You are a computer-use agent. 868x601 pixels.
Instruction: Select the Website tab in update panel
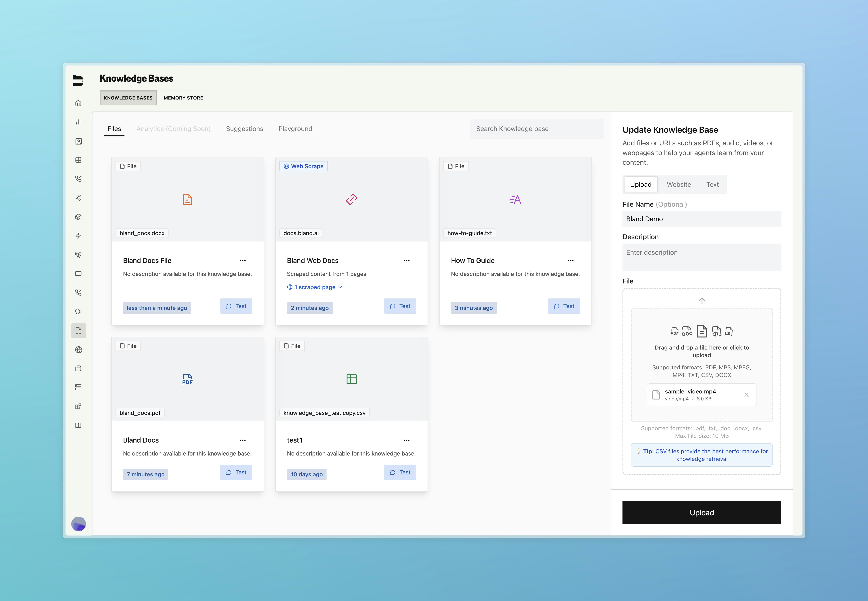679,185
